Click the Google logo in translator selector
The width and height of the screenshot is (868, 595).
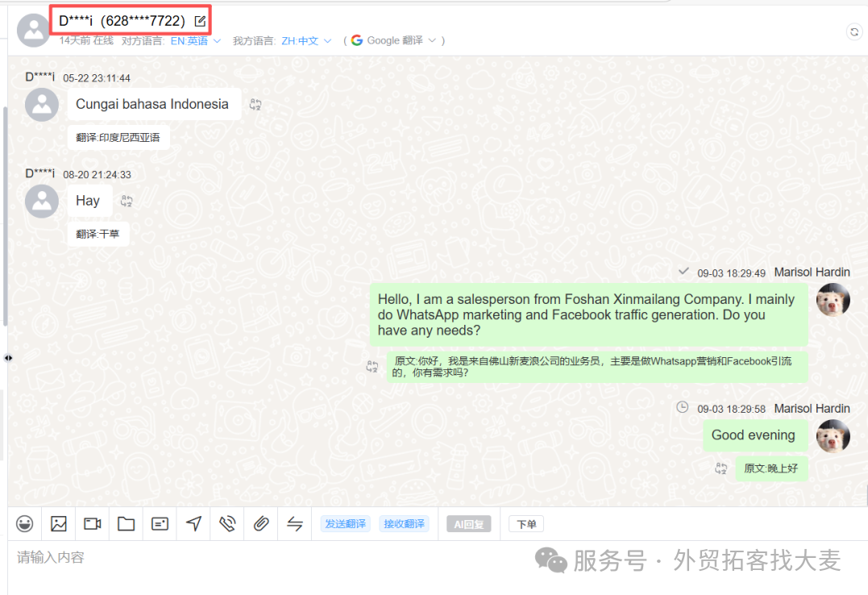357,40
